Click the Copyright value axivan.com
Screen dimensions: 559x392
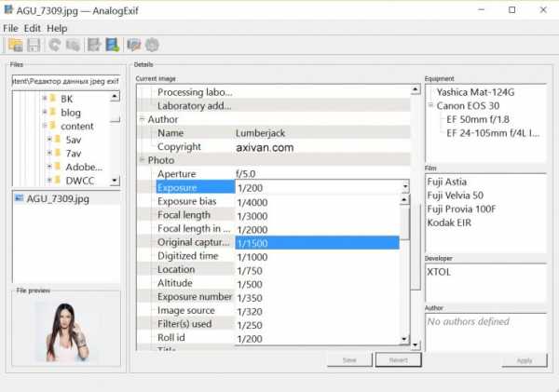click(x=265, y=147)
